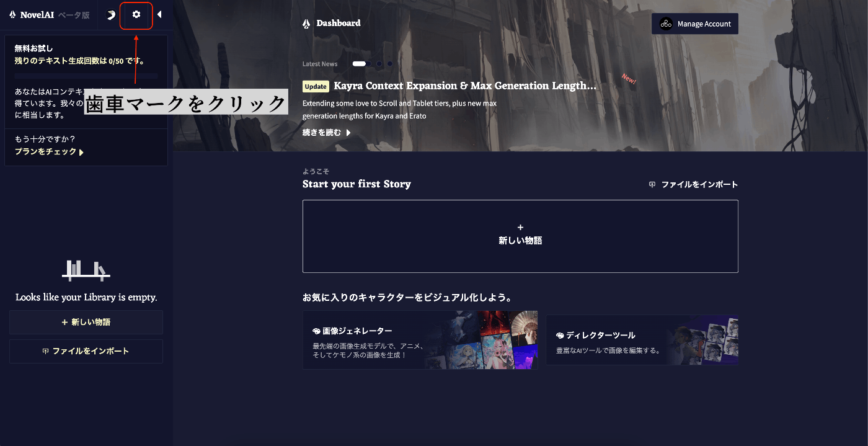868x446 pixels.
Task: Click palette icon beside 画像ジェネレーター
Action: [x=316, y=331]
